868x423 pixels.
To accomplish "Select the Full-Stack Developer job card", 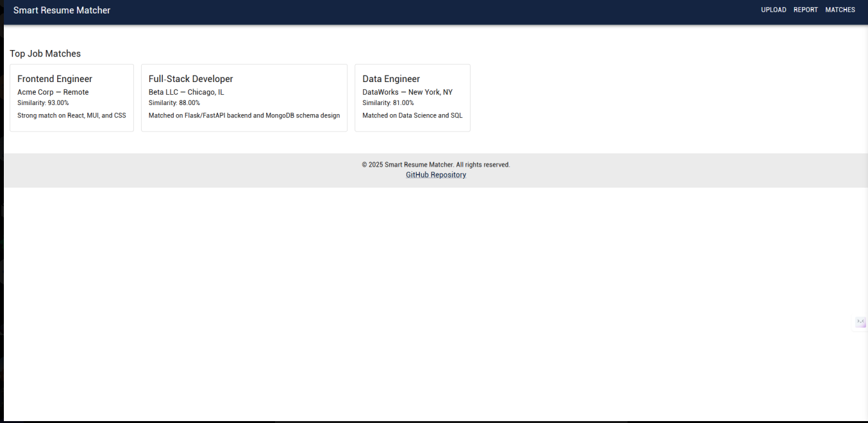I will pos(244,97).
